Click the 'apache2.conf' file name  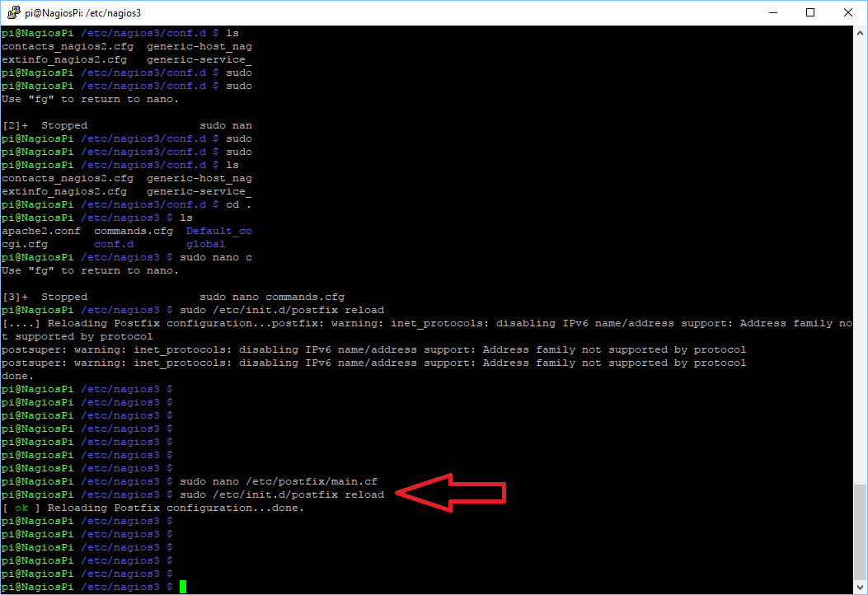click(x=41, y=232)
